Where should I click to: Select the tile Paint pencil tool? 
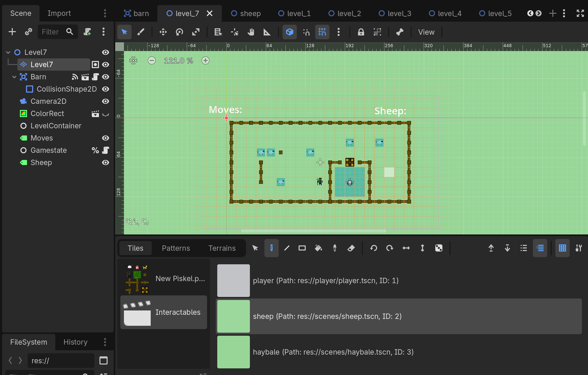[x=272, y=248]
